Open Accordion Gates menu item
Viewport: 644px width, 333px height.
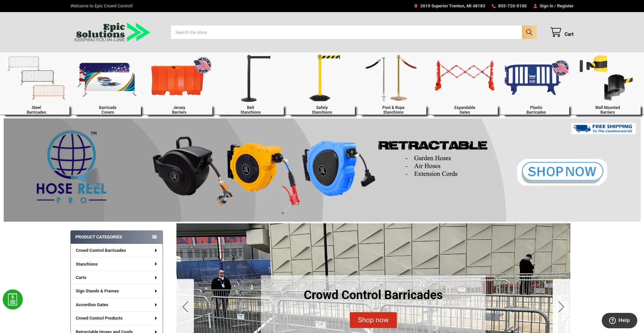(x=92, y=305)
